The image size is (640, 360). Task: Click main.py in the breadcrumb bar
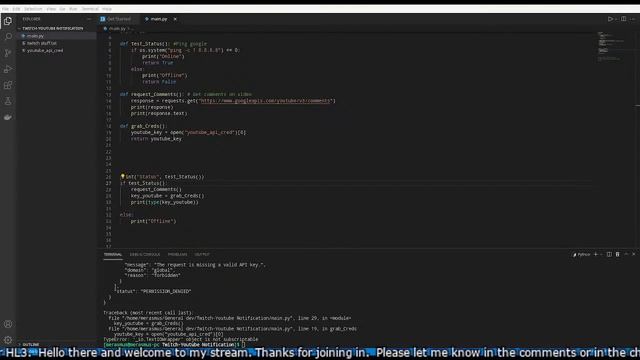pyautogui.click(x=116, y=29)
